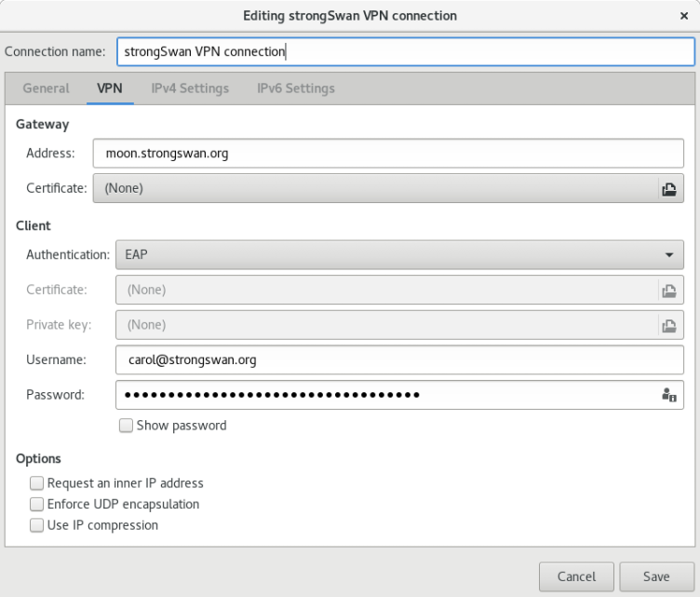The width and height of the screenshot is (700, 597).
Task: Click into the Connection name field
Action: (x=405, y=52)
